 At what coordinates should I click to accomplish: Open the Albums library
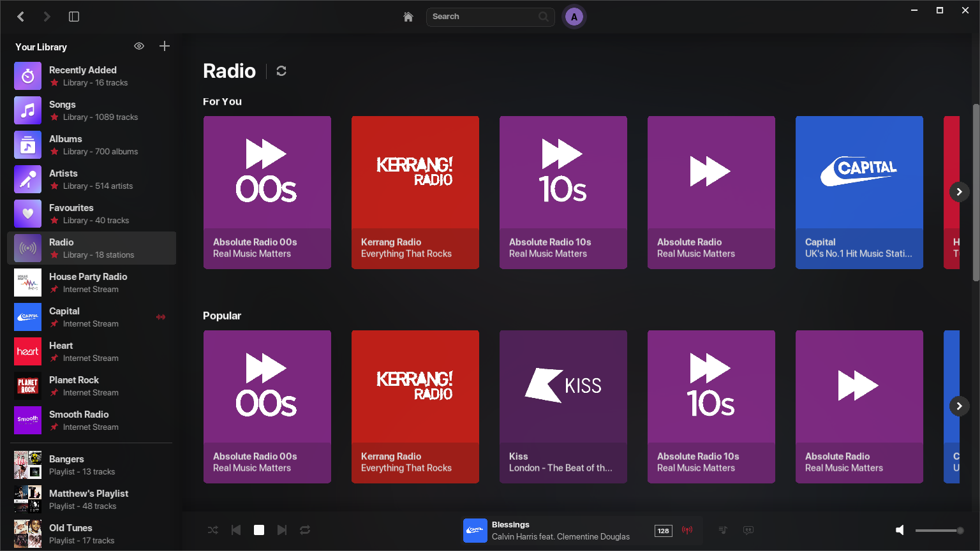91,145
